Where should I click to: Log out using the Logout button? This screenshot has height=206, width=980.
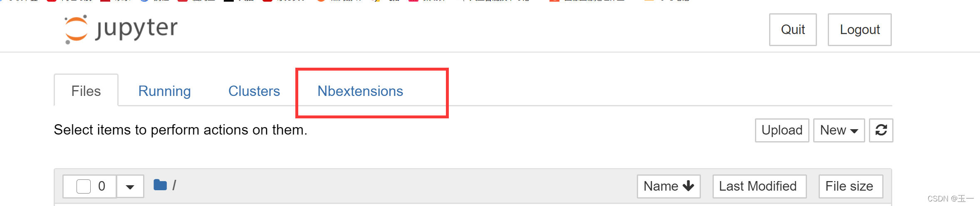click(x=860, y=29)
